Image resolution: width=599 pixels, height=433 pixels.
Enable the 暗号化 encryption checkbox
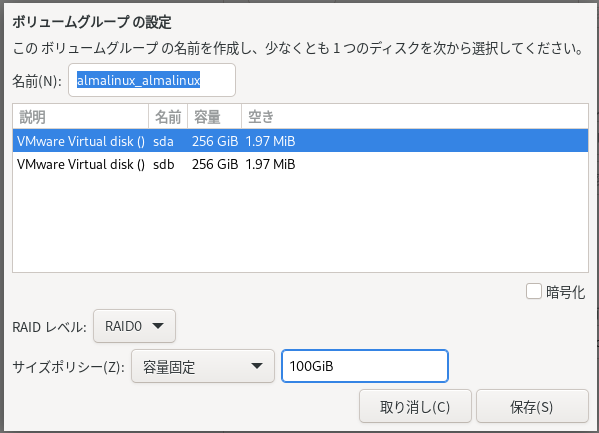click(x=533, y=292)
